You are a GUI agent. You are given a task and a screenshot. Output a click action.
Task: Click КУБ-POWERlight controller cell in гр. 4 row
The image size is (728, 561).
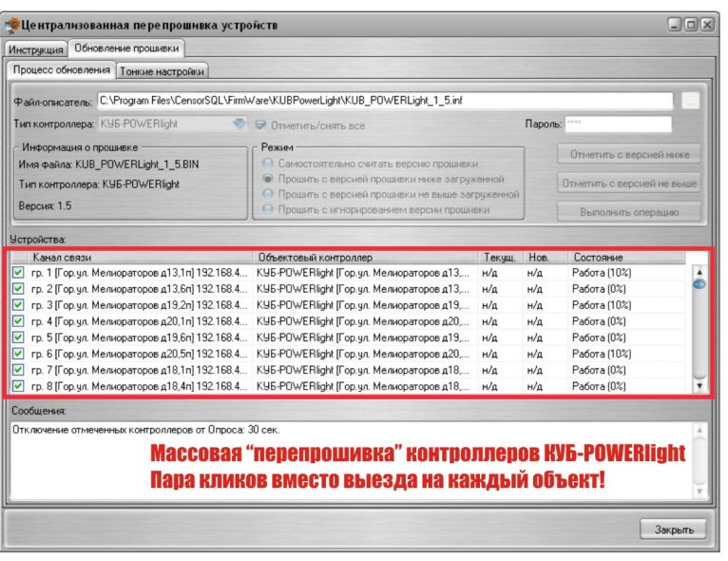coord(363,321)
